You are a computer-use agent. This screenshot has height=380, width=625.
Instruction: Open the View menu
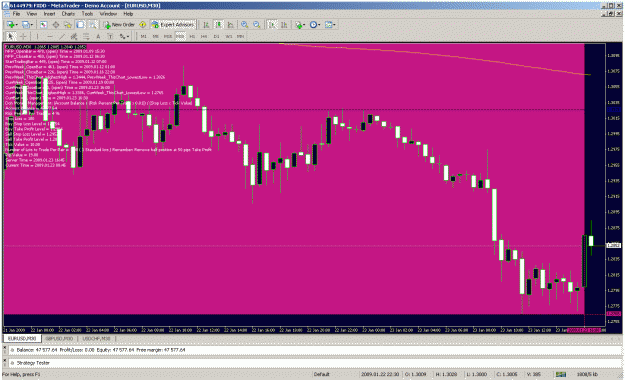click(x=31, y=14)
